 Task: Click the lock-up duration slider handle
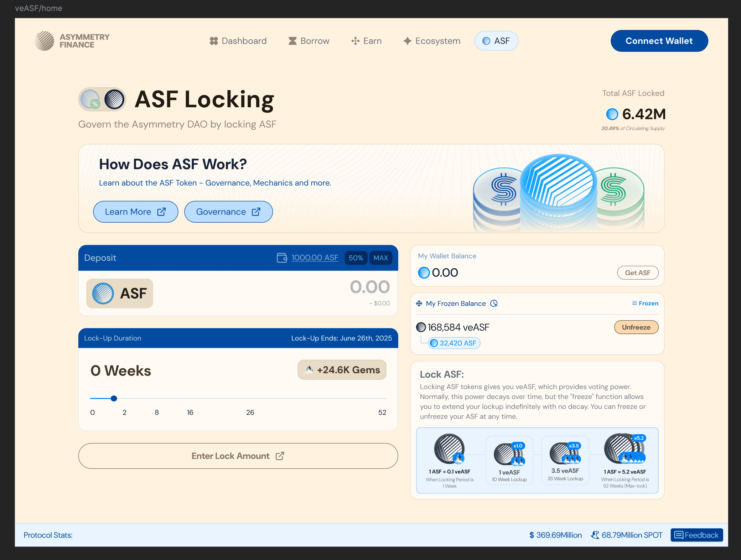pyautogui.click(x=114, y=398)
